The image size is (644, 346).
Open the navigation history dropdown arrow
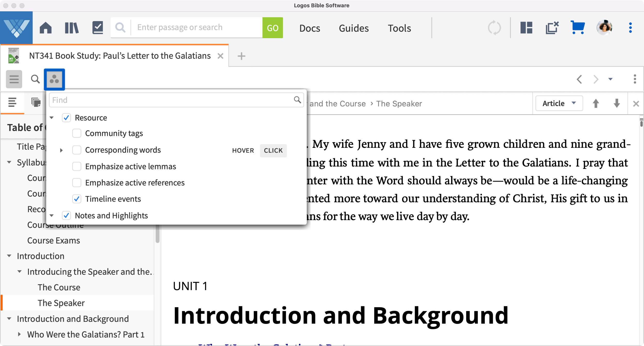(x=610, y=79)
